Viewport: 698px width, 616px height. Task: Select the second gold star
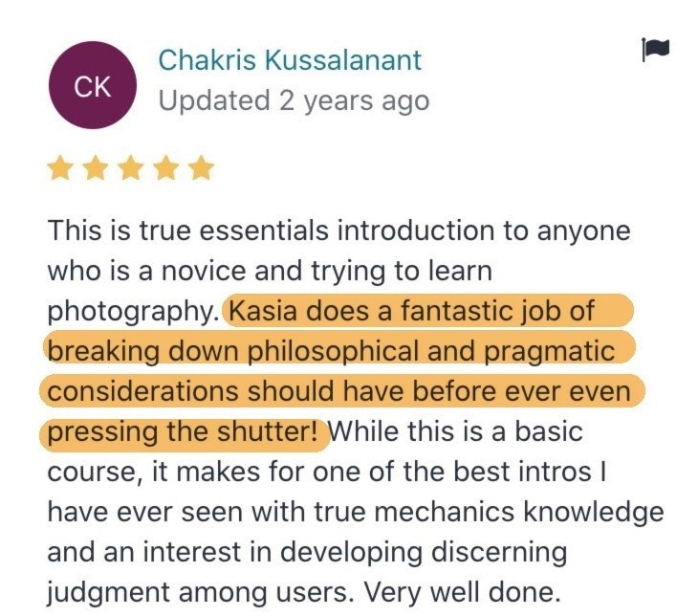(x=96, y=168)
